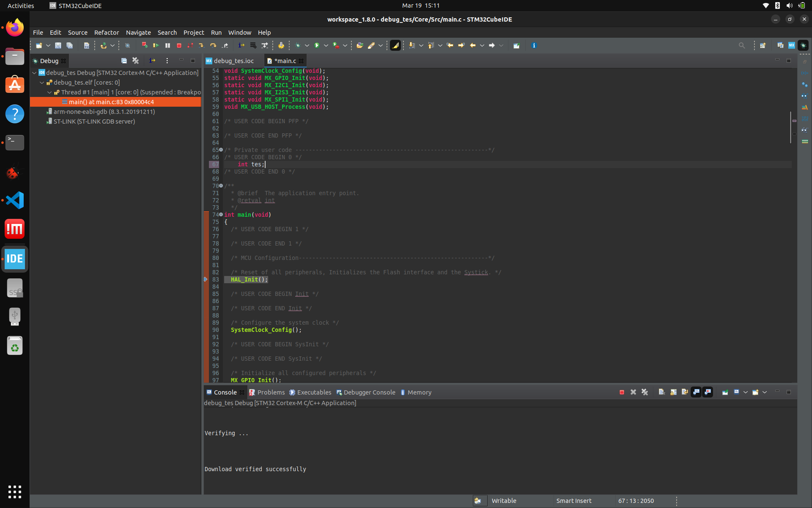Click Collapse All in Debug view
This screenshot has width=812, height=508.
124,61
